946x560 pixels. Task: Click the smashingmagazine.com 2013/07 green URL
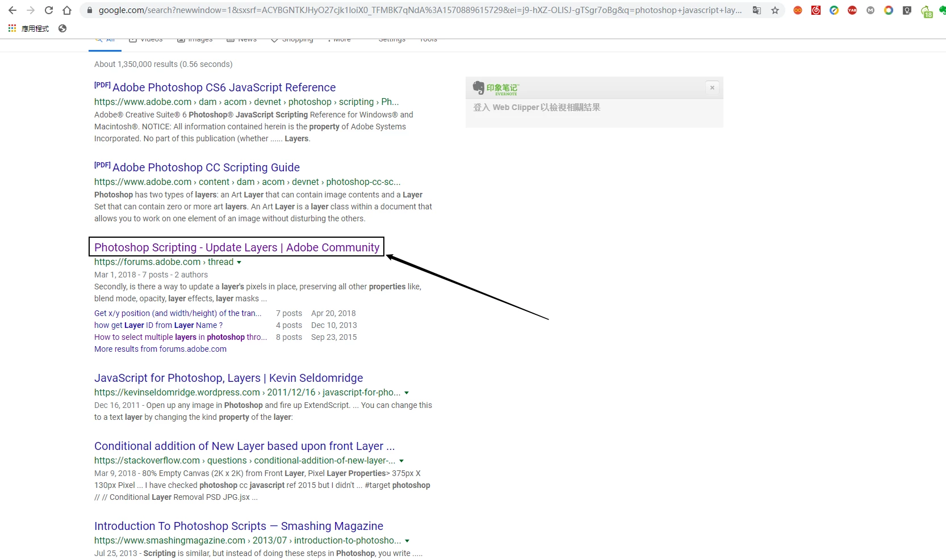(248, 541)
